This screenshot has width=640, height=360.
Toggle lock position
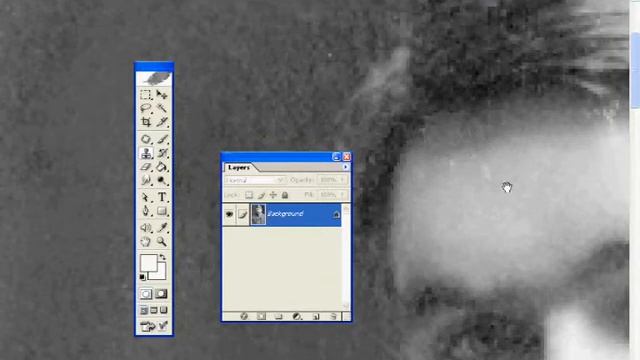pyautogui.click(x=273, y=195)
